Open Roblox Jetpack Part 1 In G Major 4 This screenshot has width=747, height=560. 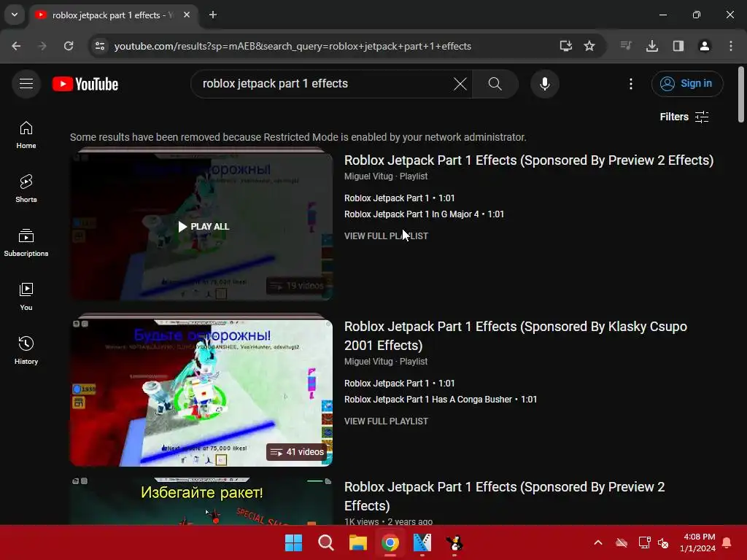click(x=424, y=214)
